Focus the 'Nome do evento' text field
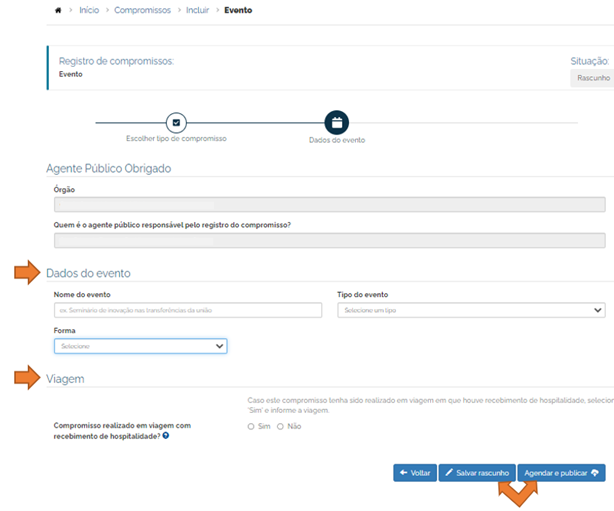This screenshot has height=511, width=614. coord(188,311)
